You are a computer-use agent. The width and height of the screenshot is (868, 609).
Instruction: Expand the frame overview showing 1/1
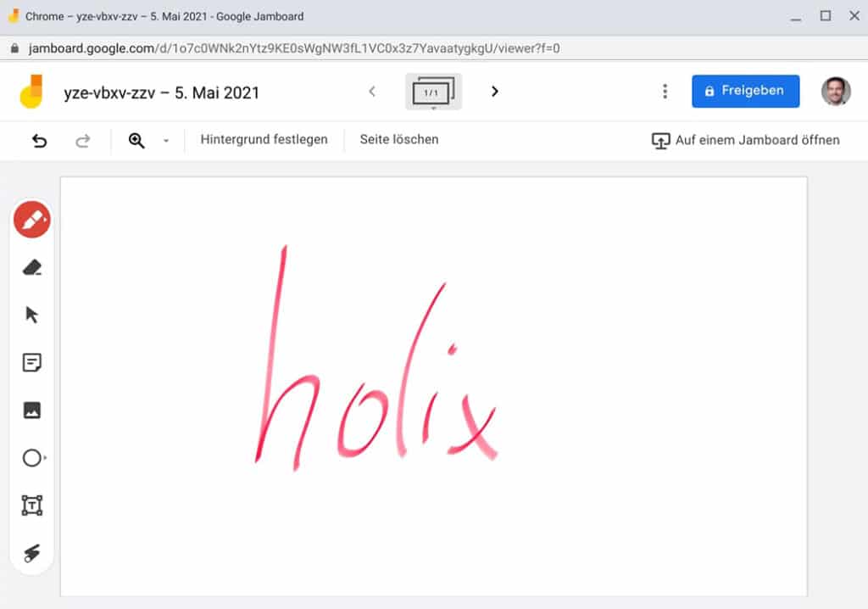click(433, 91)
